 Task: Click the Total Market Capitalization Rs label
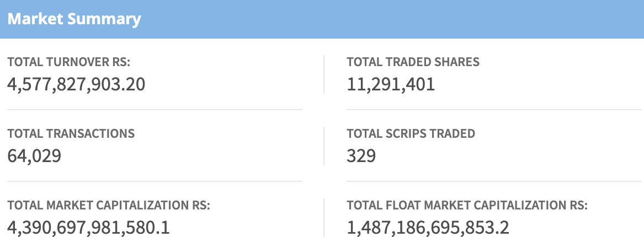[x=109, y=206]
